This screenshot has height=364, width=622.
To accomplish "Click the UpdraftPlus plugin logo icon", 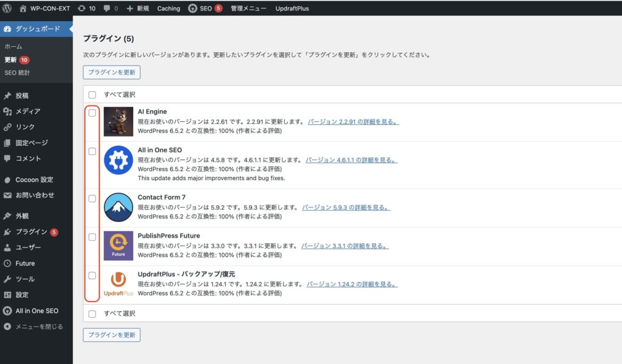I will (118, 283).
